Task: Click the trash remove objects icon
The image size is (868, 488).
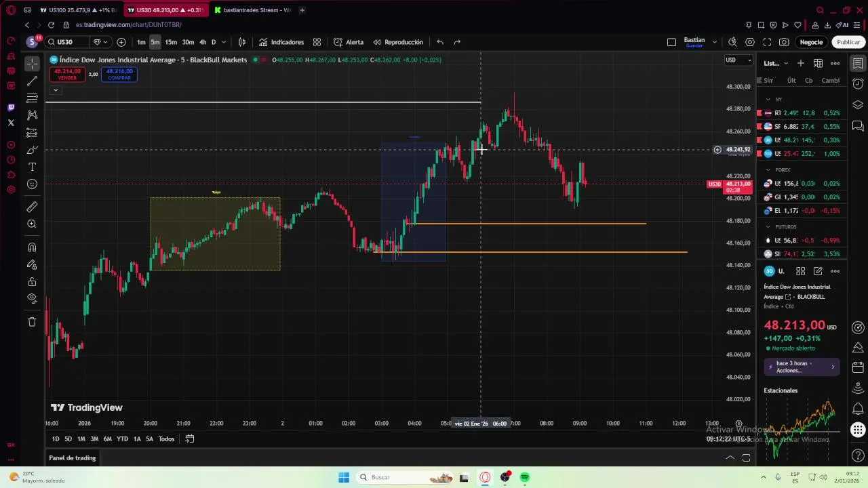Action: [32, 322]
